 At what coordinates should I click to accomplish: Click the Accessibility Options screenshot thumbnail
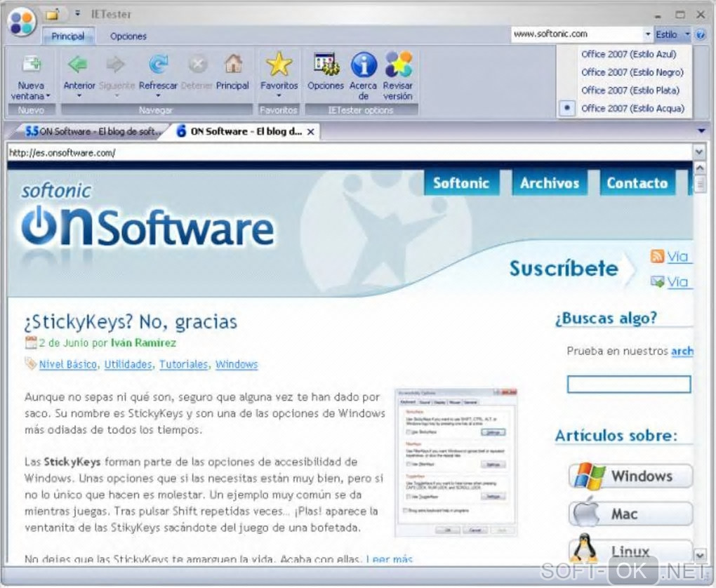pyautogui.click(x=456, y=462)
